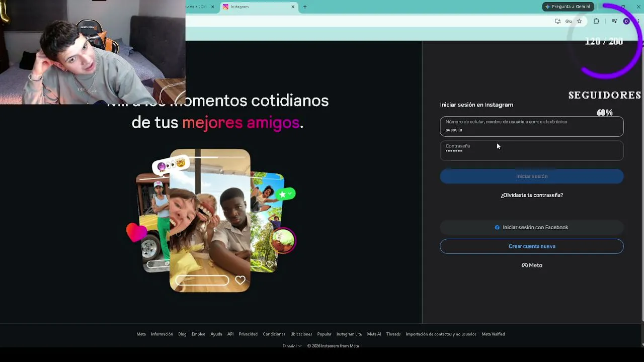Screen dimensions: 644x362
Task: Click the Pregunta a Gemini button
Action: (x=567, y=7)
